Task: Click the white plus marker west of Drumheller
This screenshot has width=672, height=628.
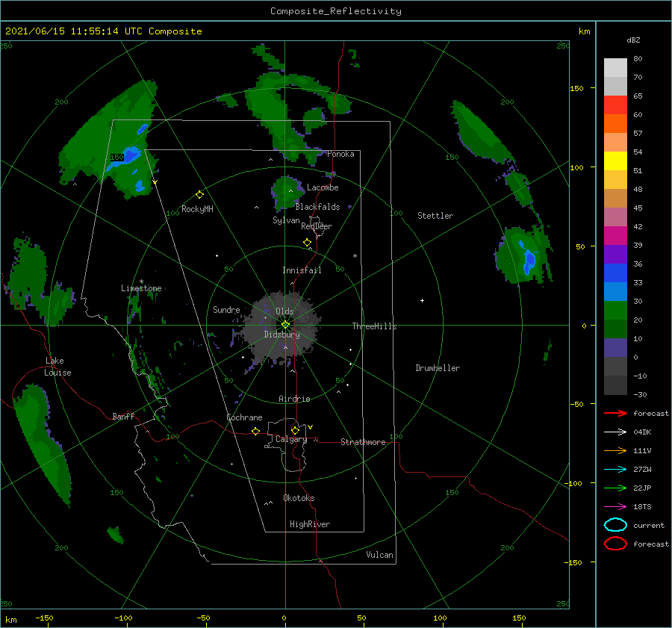Action: (x=422, y=300)
